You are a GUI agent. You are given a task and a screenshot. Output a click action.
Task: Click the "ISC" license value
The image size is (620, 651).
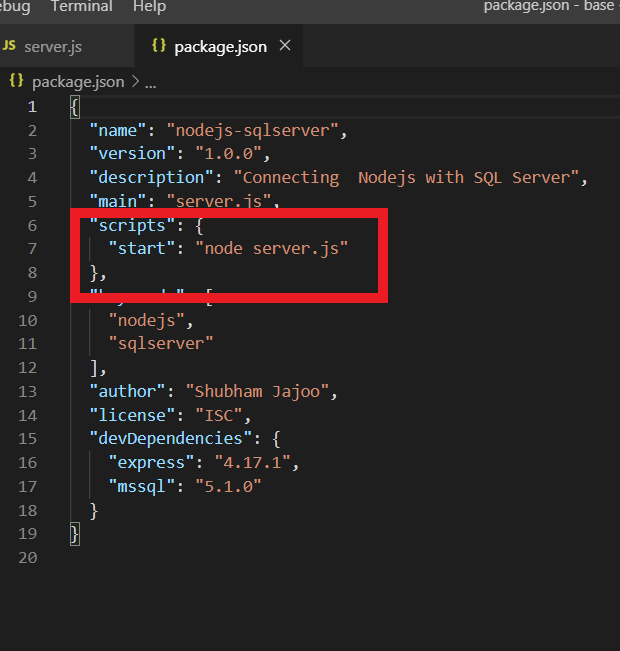219,415
